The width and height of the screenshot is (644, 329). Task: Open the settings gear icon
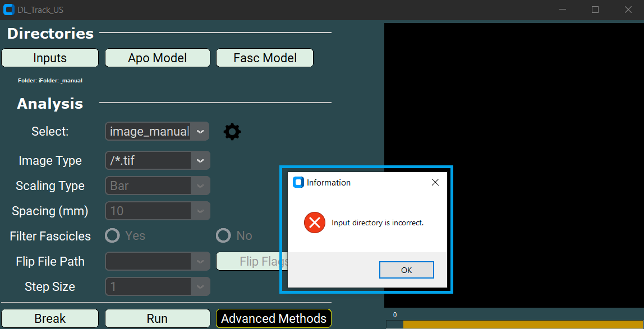click(232, 132)
